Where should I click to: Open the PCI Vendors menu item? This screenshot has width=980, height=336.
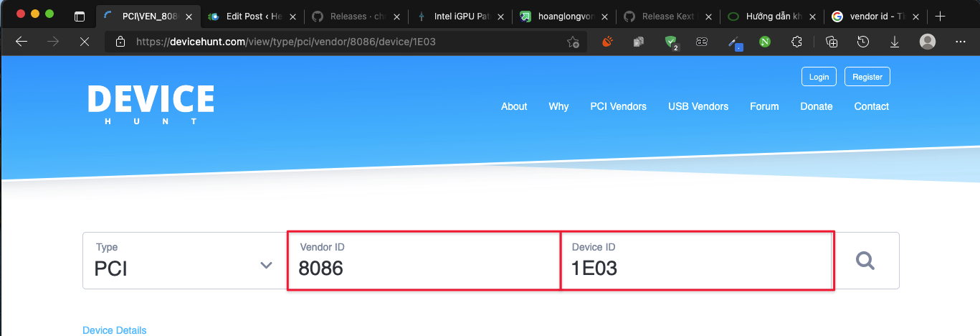(x=618, y=106)
